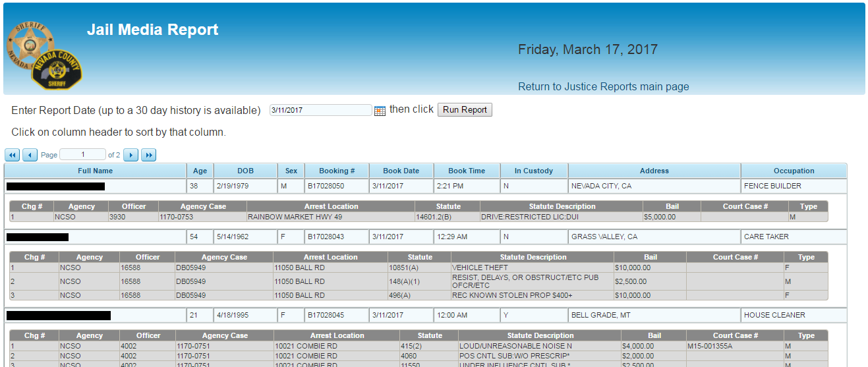Click the page number field
The width and height of the screenshot is (868, 367).
click(x=82, y=155)
